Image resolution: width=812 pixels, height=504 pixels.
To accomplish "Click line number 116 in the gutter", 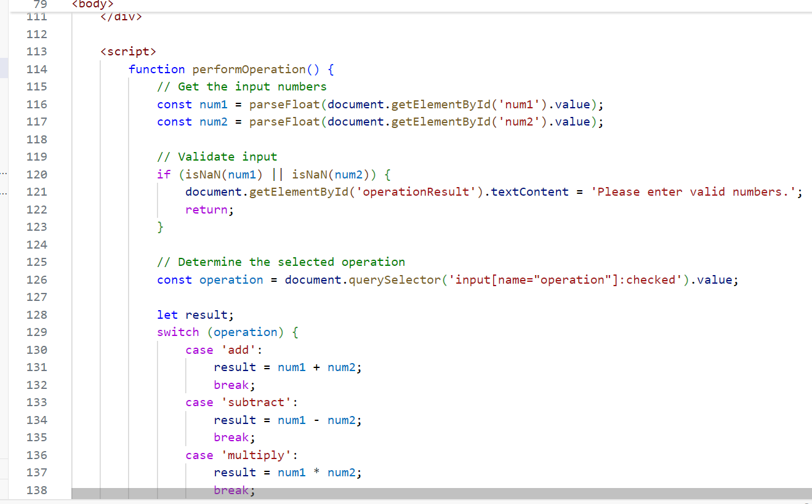I will [37, 104].
